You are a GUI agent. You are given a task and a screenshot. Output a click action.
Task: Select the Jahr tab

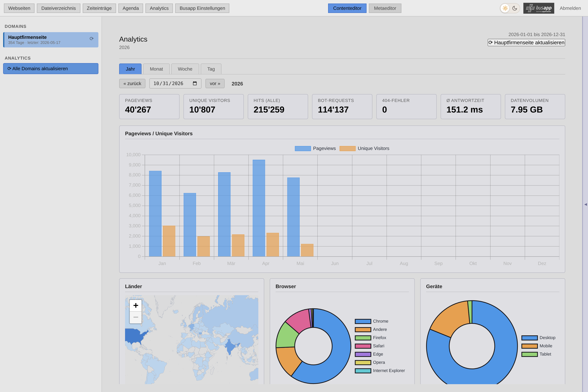point(130,69)
